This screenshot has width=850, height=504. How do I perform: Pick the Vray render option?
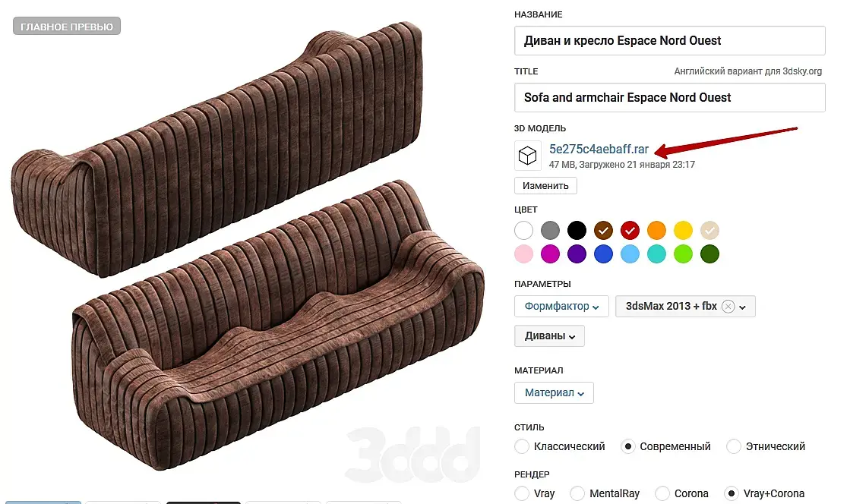pos(522,493)
